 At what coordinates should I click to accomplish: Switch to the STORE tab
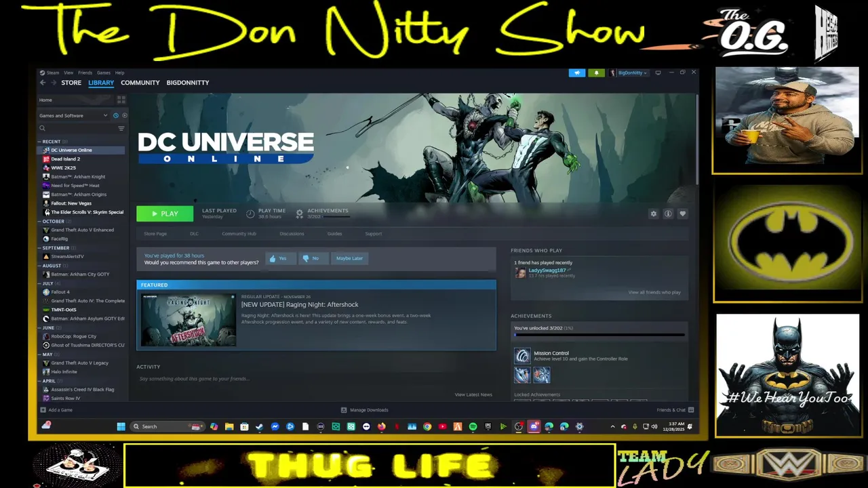(x=71, y=83)
